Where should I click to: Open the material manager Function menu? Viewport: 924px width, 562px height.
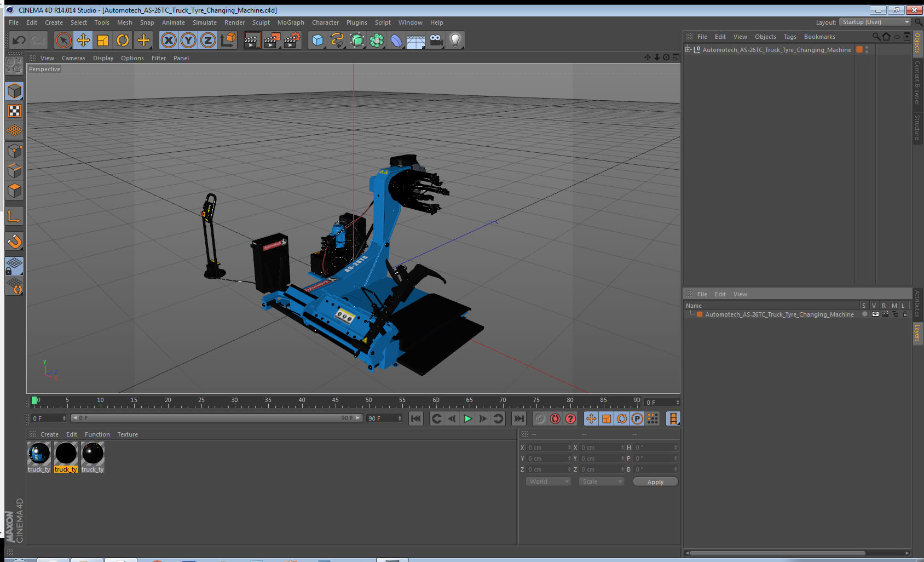click(97, 434)
